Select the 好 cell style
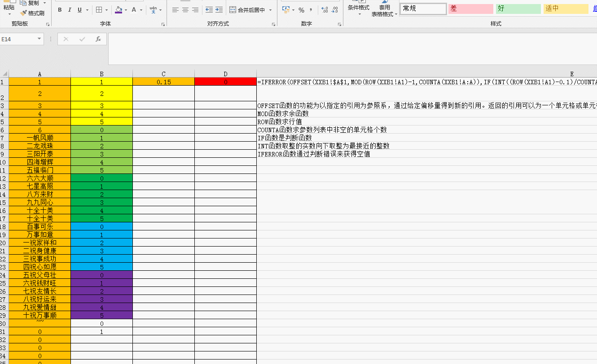Screen dimensions: 597x364 (518, 9)
